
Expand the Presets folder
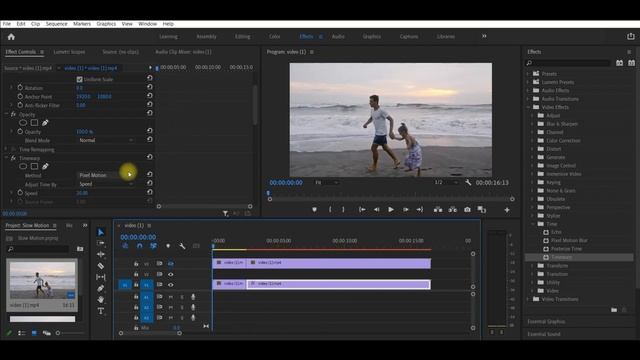click(528, 74)
